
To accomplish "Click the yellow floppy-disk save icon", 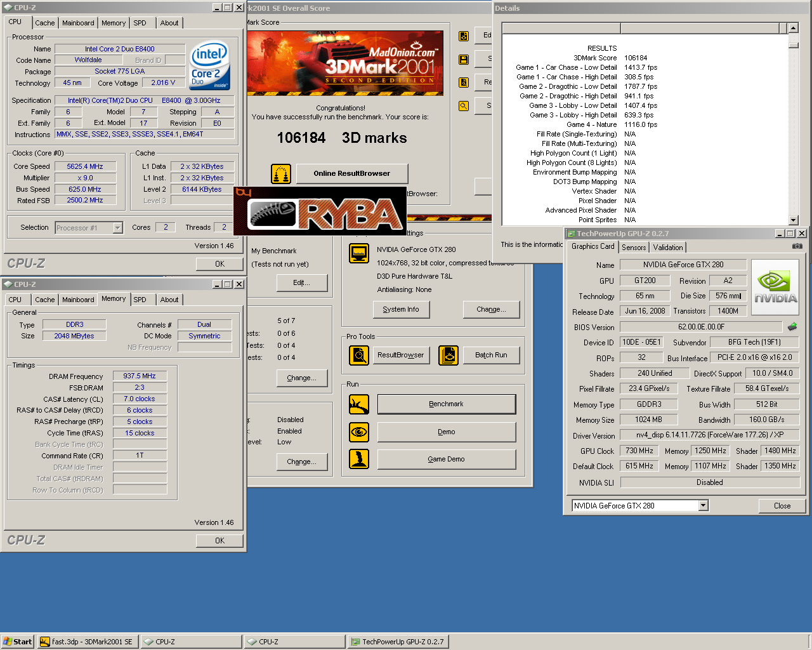I will pos(464,60).
